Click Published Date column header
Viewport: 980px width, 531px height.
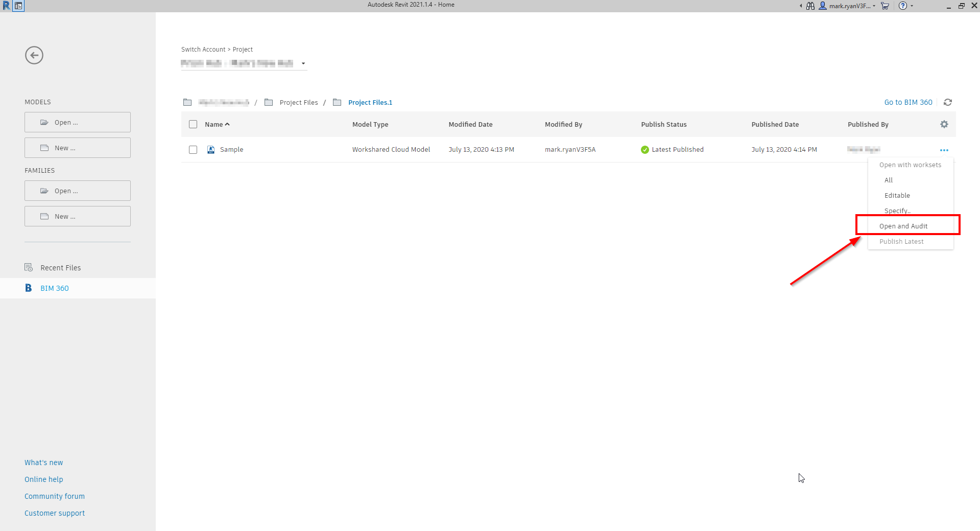775,124
